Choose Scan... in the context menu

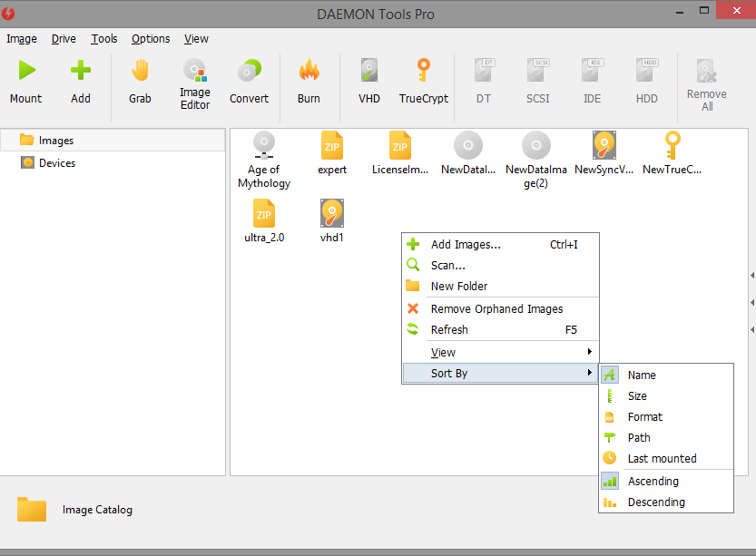point(500,266)
